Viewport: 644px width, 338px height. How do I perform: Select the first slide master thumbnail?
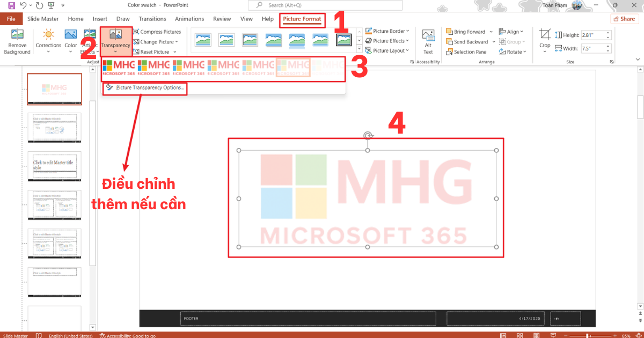click(x=54, y=89)
